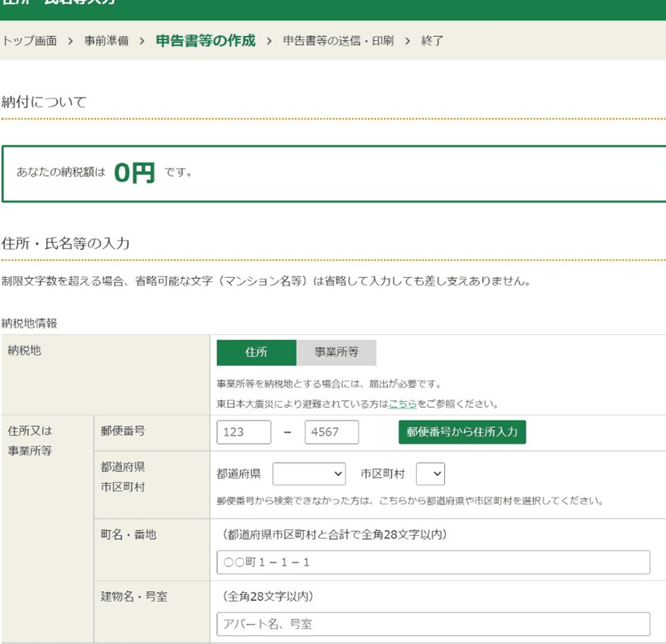This screenshot has width=666, height=644.
Task: Select the 住所 tax-place toggle button
Action: click(x=256, y=352)
